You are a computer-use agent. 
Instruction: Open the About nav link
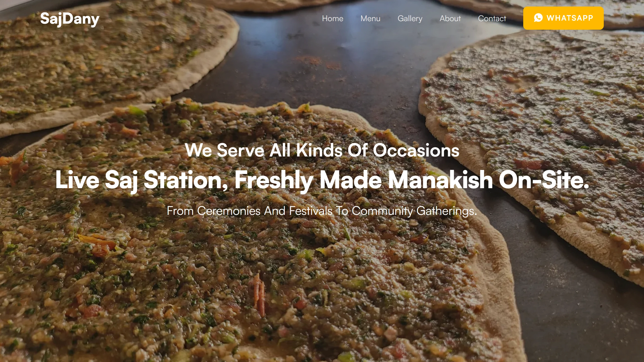(450, 18)
